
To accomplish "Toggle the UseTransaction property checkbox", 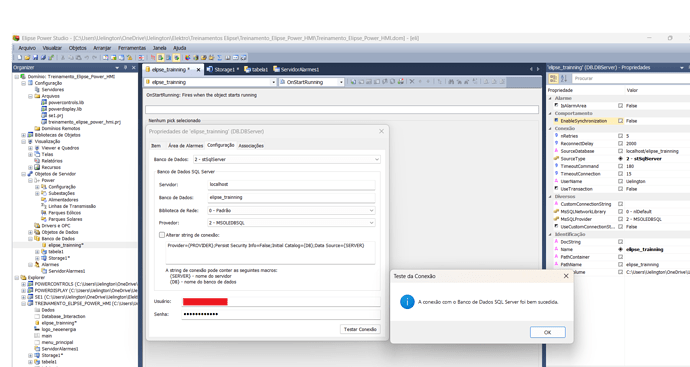I will pyautogui.click(x=620, y=189).
